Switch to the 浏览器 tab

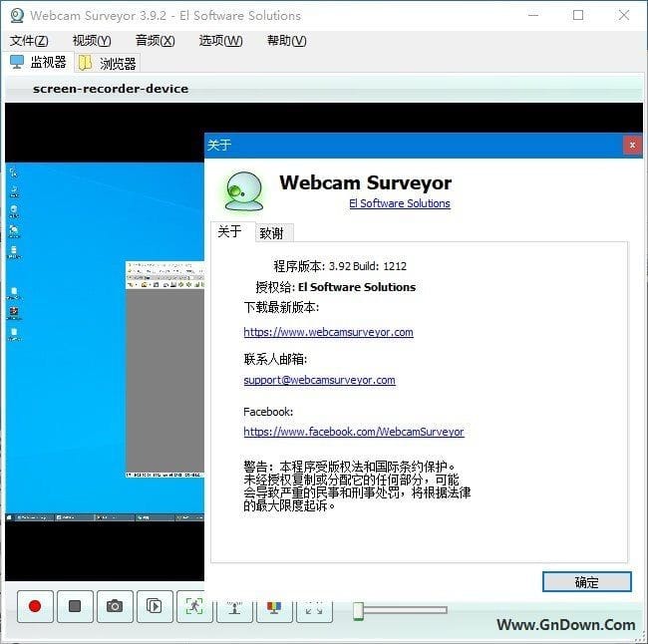pos(108,63)
